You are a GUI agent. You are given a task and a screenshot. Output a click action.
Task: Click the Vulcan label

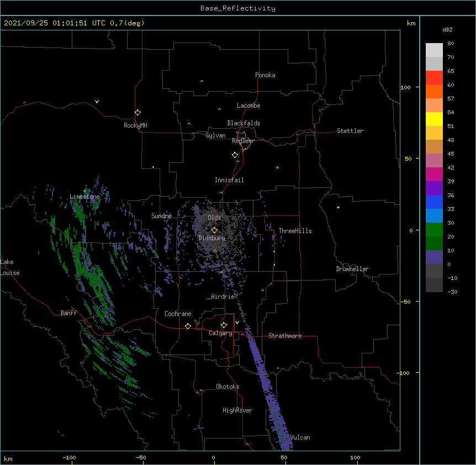(x=300, y=437)
